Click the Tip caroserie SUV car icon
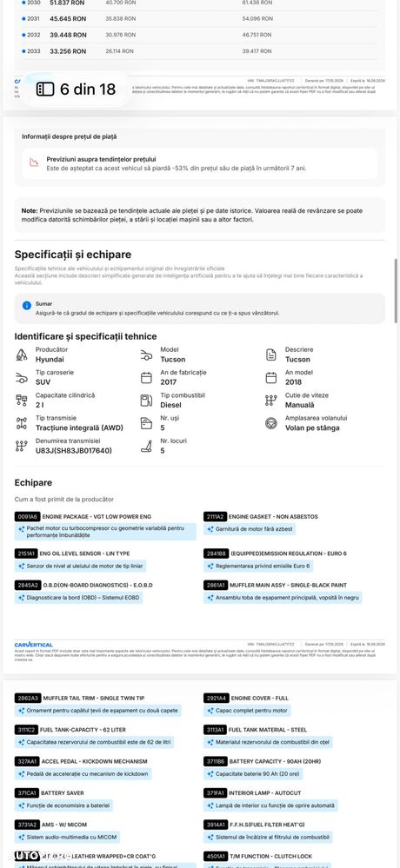 [22, 378]
